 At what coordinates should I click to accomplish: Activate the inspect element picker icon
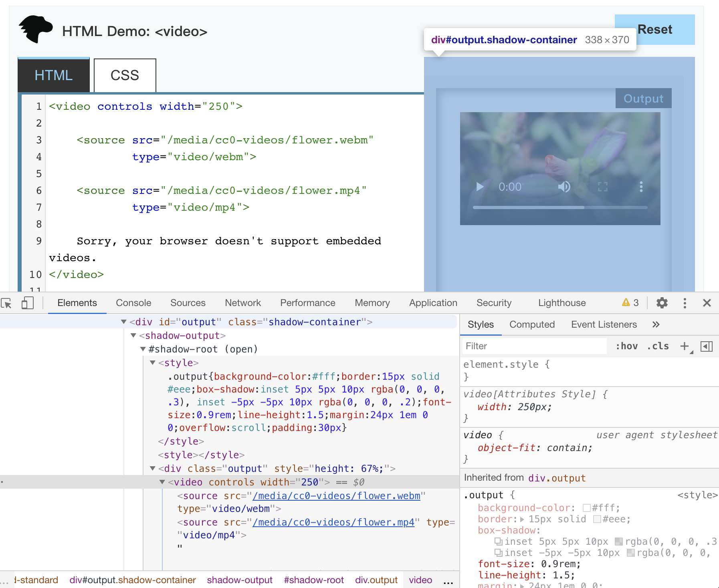pyautogui.click(x=6, y=303)
